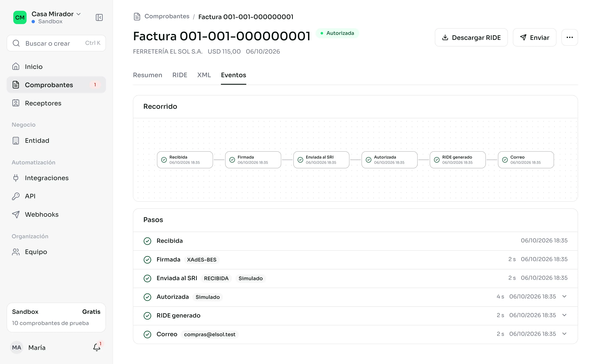Click the search magnifier icon

(16, 43)
